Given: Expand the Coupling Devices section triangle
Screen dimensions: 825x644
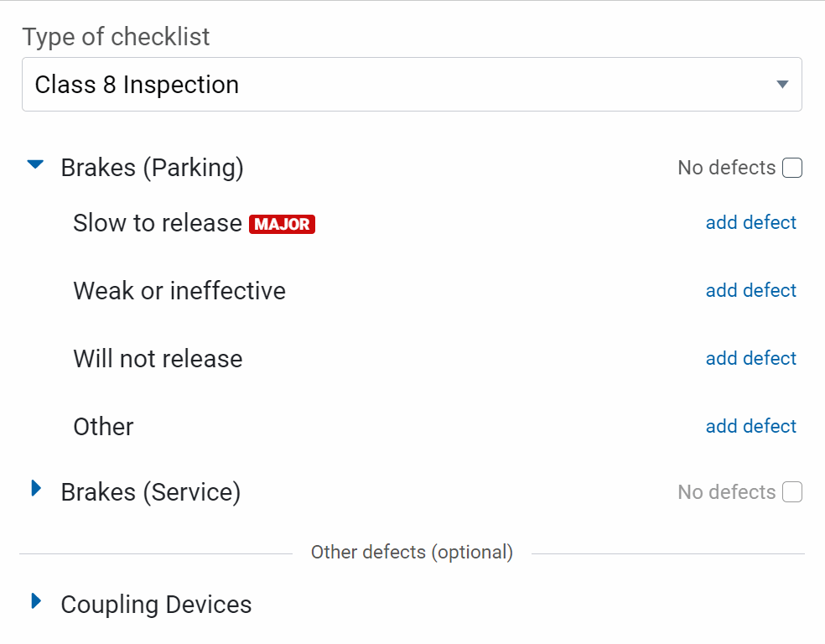Looking at the screenshot, I should (x=36, y=601).
